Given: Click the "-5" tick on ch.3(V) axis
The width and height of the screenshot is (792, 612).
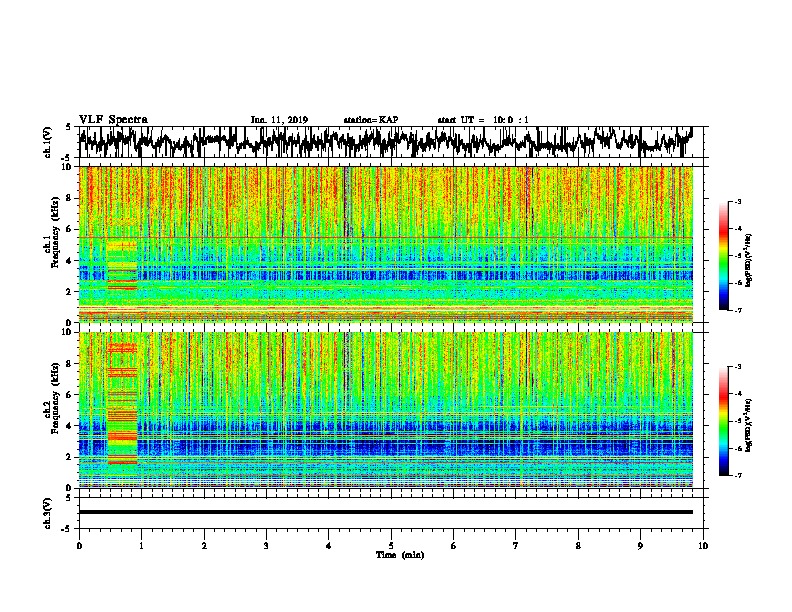Looking at the screenshot, I should [x=67, y=529].
